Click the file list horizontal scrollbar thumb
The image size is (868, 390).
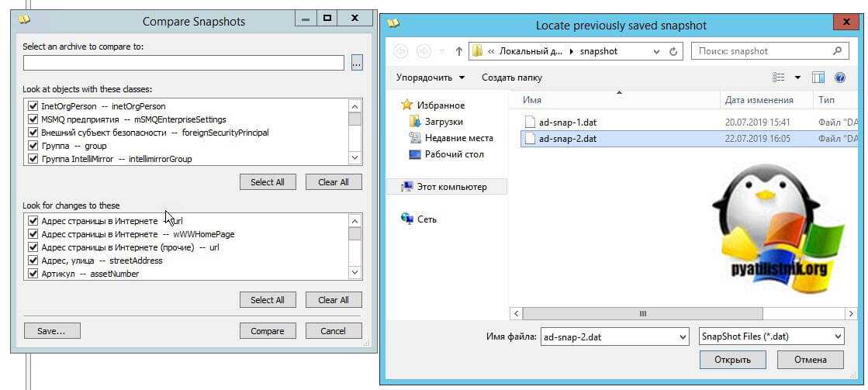tap(642, 314)
